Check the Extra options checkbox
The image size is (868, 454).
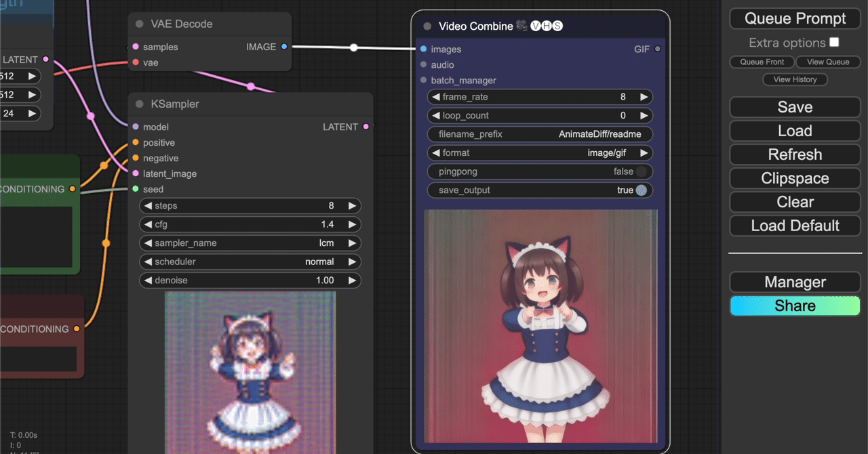pyautogui.click(x=833, y=42)
